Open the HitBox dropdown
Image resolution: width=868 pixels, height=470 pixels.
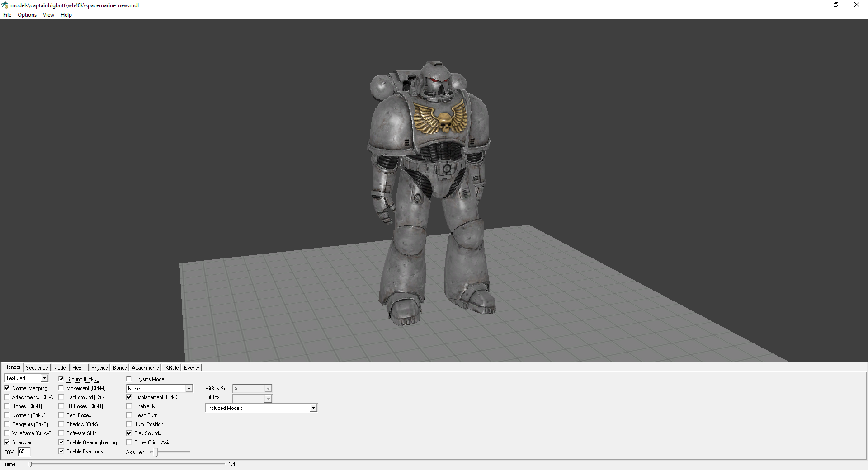coord(252,399)
